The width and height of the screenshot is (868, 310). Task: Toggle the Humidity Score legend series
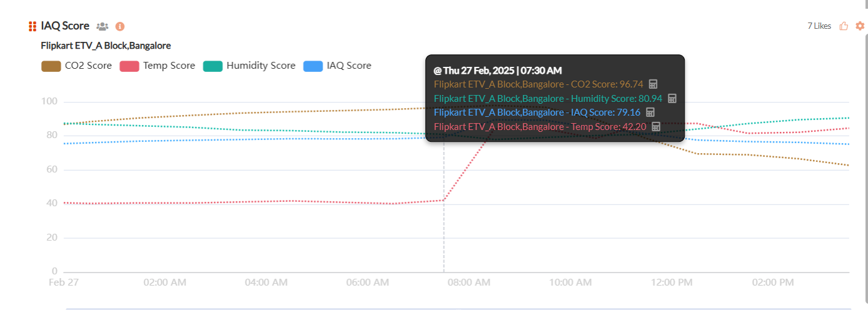[250, 66]
